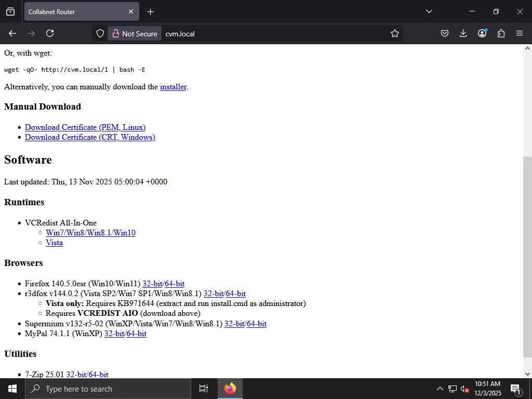The image size is (532, 399).
Task: Expand the list all tabs chevron
Action: click(429, 11)
